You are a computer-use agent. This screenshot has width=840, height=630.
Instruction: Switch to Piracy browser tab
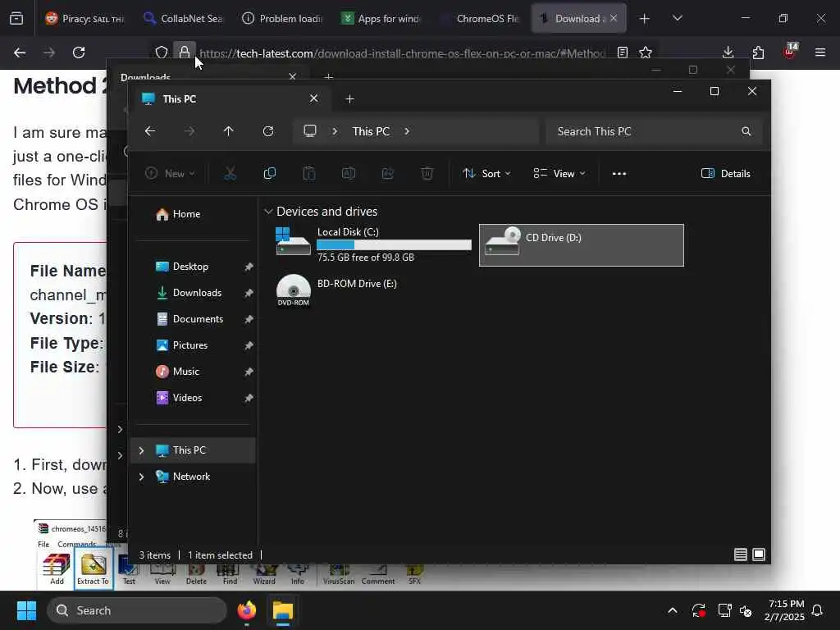click(85, 19)
